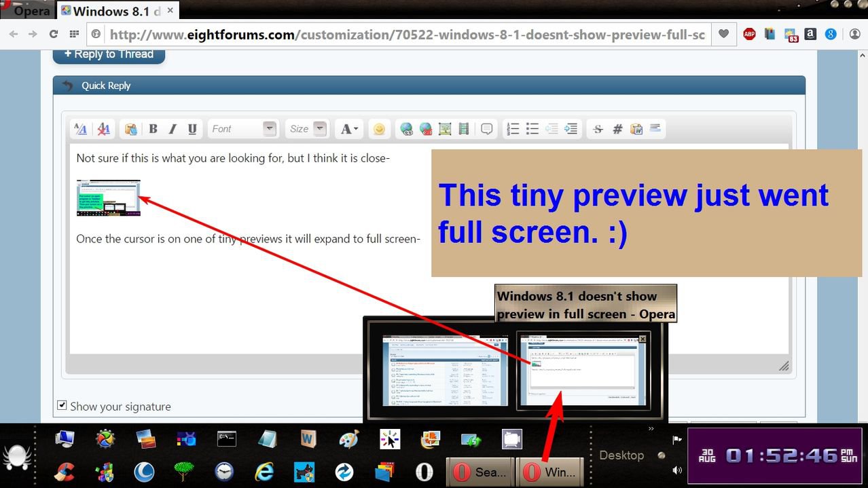Click the left Opera window preview thumbnail
Viewport: 868px width, 488px height.
point(445,369)
